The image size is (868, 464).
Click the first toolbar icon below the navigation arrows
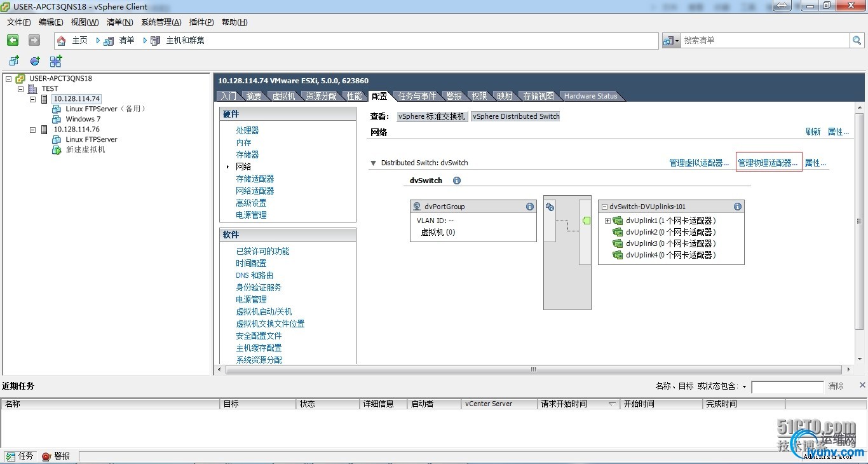coord(14,61)
